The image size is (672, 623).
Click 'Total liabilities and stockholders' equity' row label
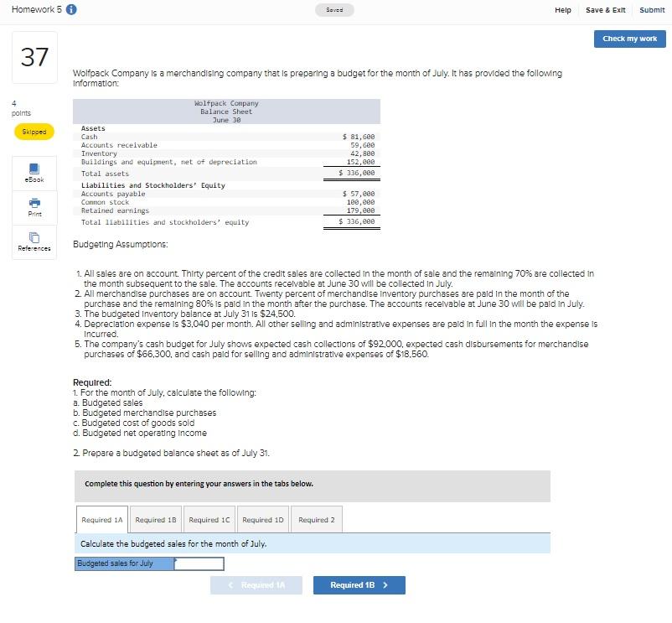[x=165, y=222]
